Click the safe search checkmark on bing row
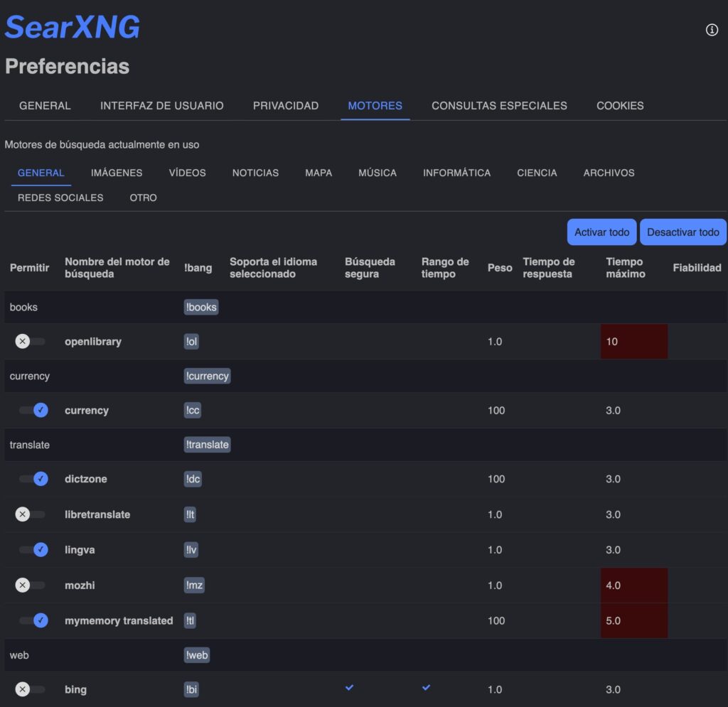The width and height of the screenshot is (728, 707). click(349, 687)
